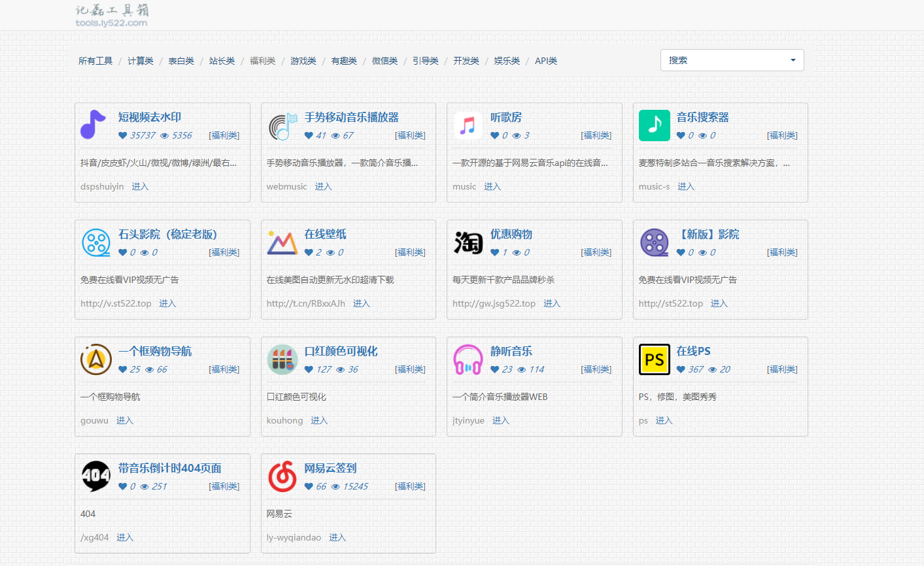
Task: Click the lipstick palette icon on 口红颜色可视化
Action: click(282, 359)
